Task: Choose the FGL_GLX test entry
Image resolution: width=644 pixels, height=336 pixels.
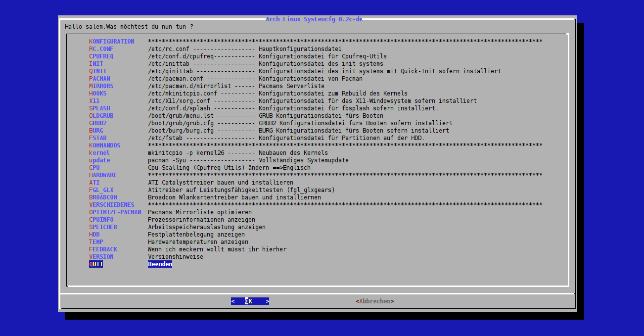Action: pyautogui.click(x=101, y=190)
